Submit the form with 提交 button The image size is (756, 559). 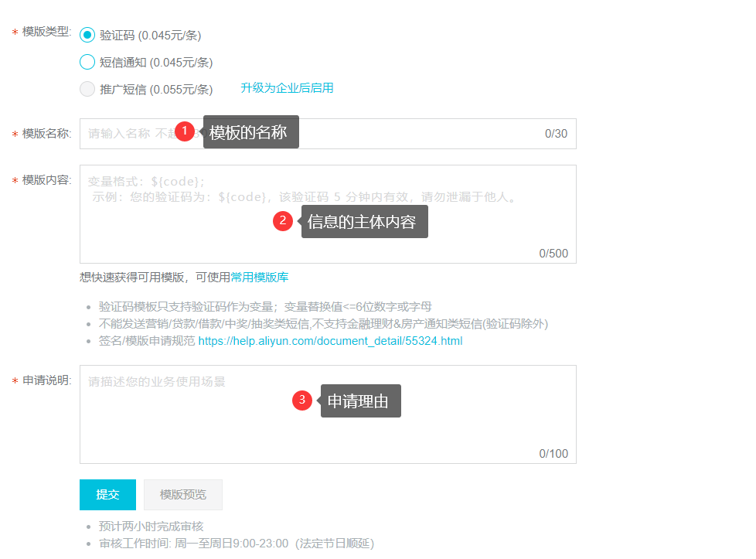point(107,494)
